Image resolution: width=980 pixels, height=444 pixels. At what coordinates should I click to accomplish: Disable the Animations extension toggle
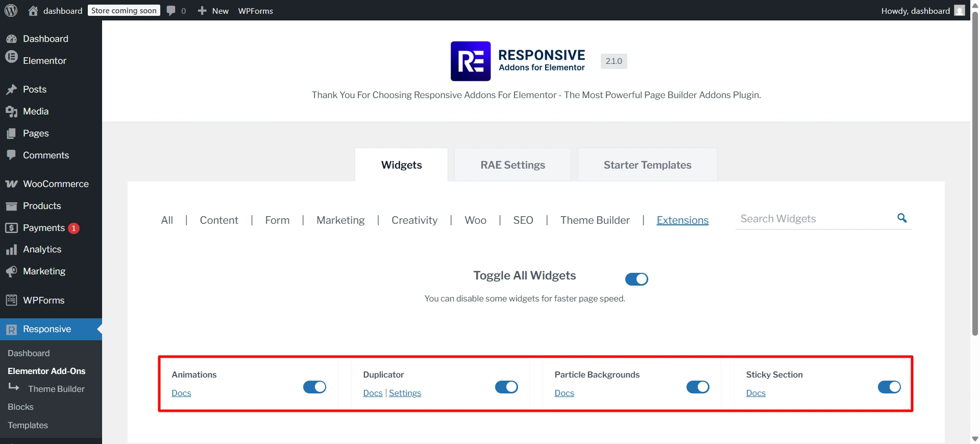point(315,387)
